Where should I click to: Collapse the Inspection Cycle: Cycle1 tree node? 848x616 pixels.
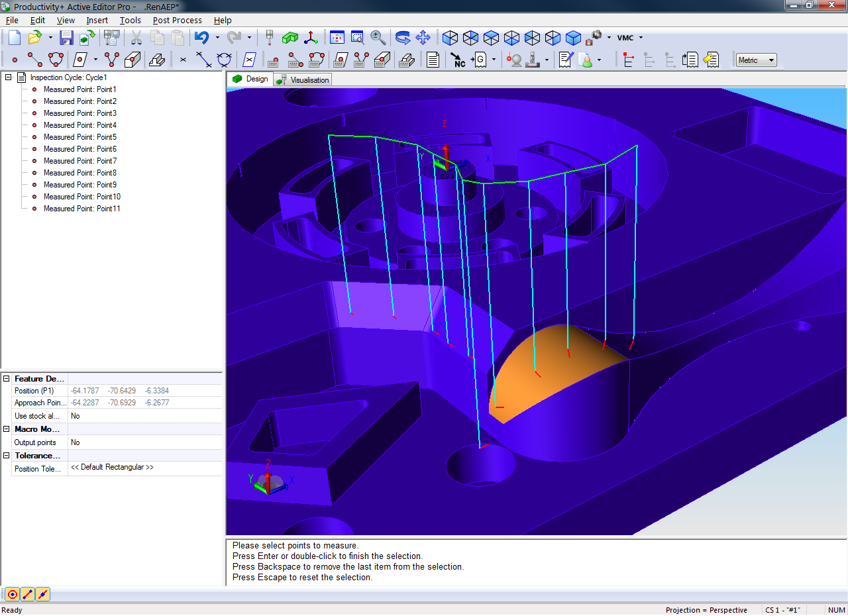click(9, 77)
